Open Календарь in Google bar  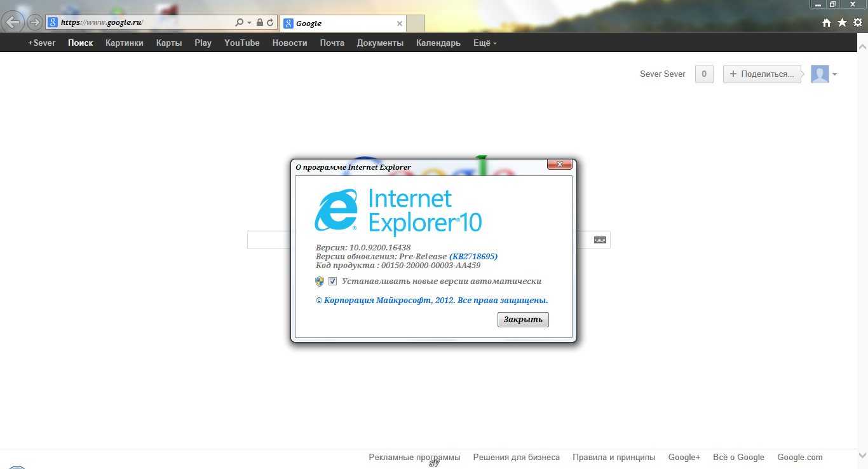click(x=438, y=43)
